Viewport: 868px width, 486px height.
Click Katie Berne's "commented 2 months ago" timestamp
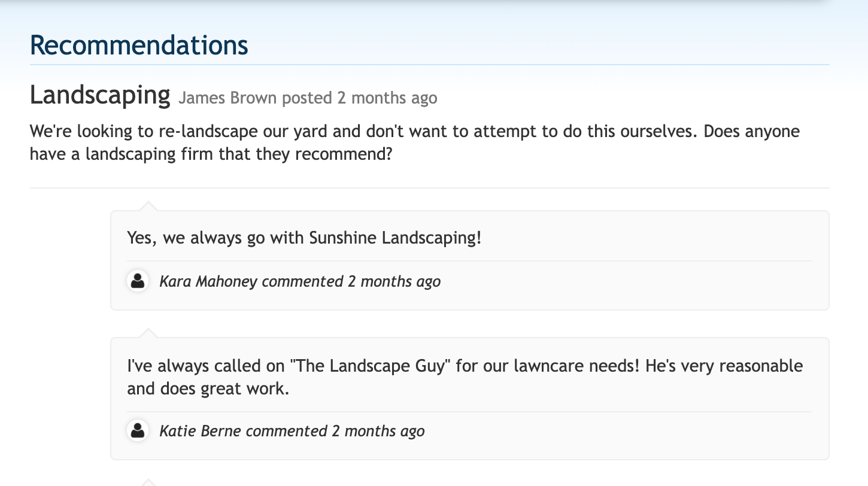pos(335,431)
